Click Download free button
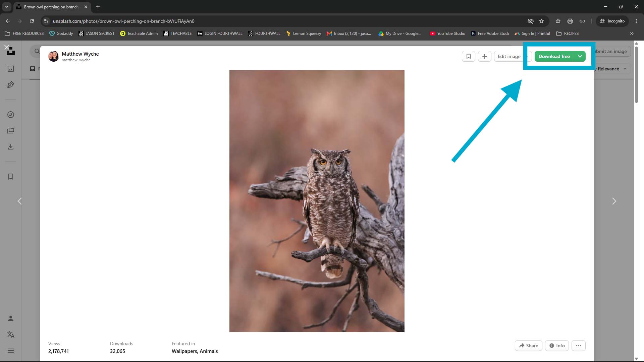Viewport: 644px width, 362px height. coord(554,56)
